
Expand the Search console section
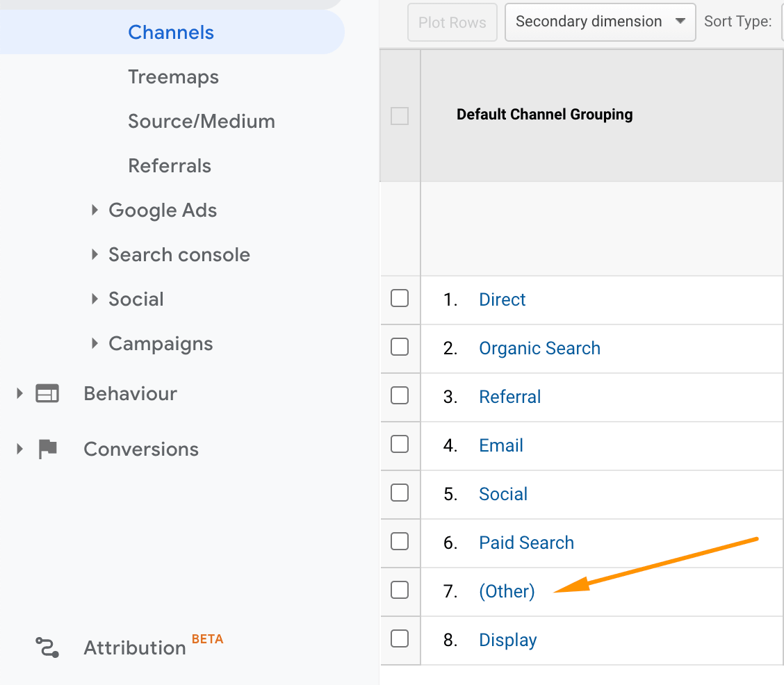95,254
